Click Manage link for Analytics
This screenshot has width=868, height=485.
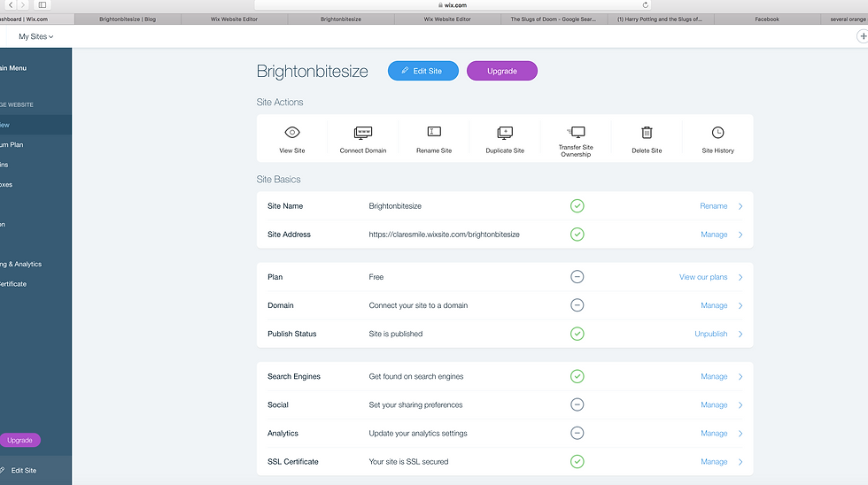point(714,434)
